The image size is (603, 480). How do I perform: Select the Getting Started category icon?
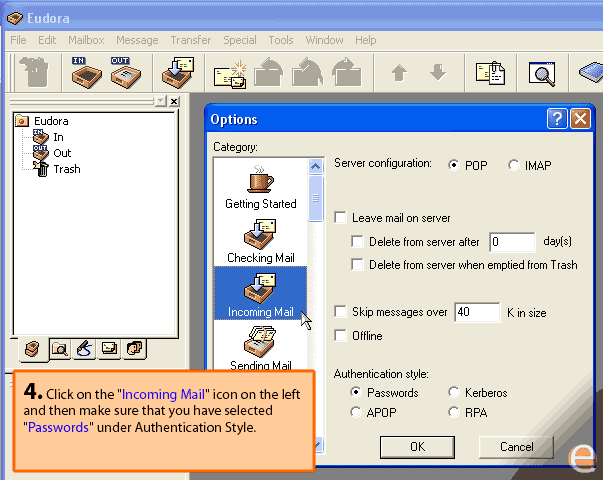(260, 186)
